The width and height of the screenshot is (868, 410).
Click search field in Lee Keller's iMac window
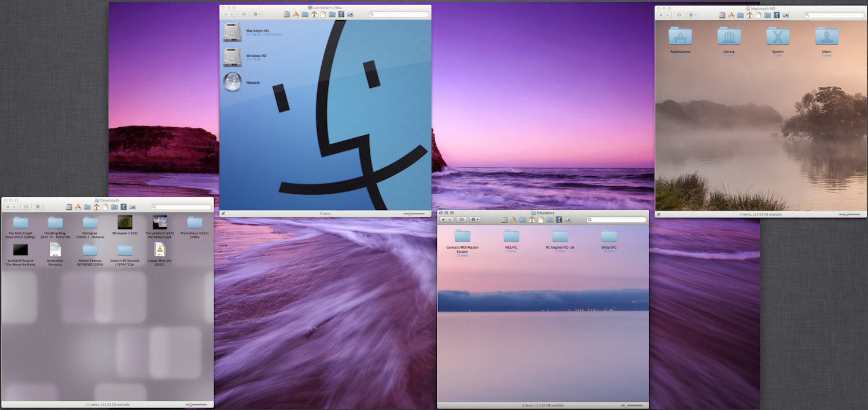399,14
